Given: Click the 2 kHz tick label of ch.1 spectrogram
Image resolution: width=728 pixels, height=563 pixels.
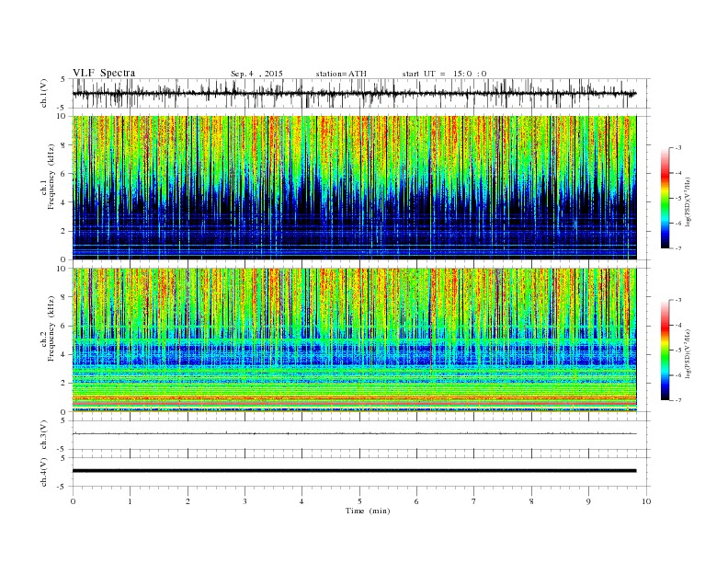Looking at the screenshot, I should click(x=63, y=231).
